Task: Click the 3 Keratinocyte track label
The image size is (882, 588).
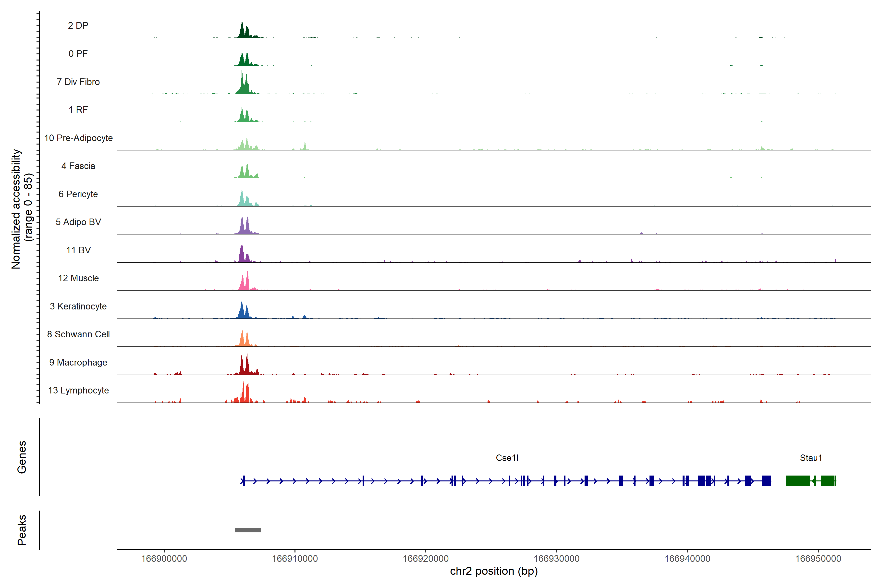Action: 78,306
